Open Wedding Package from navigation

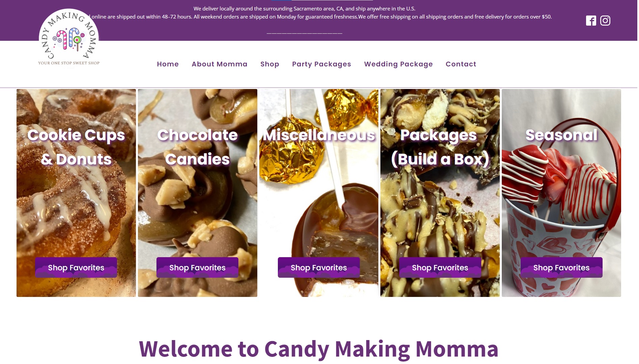[x=399, y=64]
